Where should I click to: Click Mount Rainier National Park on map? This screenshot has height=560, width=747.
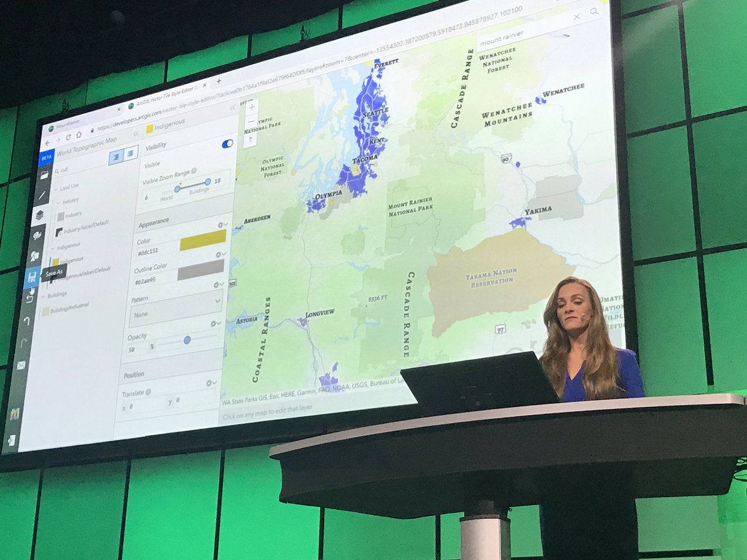[x=410, y=208]
